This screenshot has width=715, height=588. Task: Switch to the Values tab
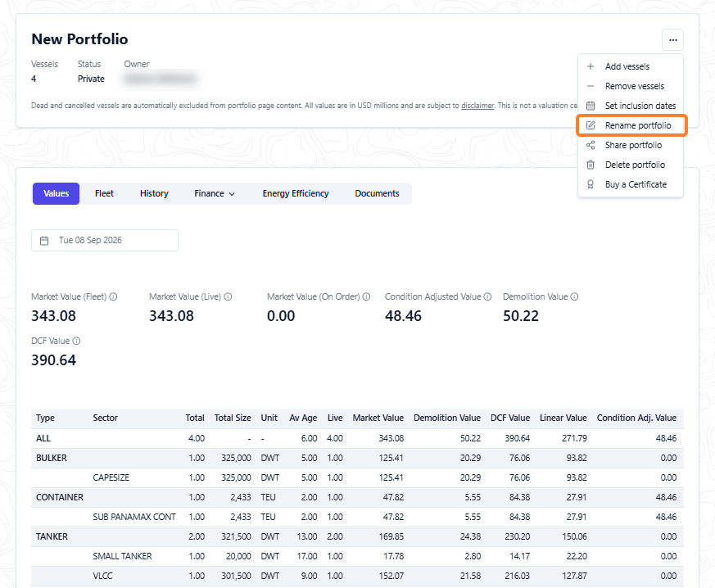[x=56, y=194]
